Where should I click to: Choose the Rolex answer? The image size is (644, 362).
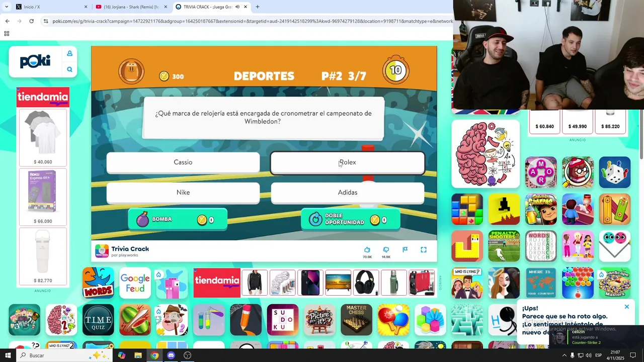(348, 162)
